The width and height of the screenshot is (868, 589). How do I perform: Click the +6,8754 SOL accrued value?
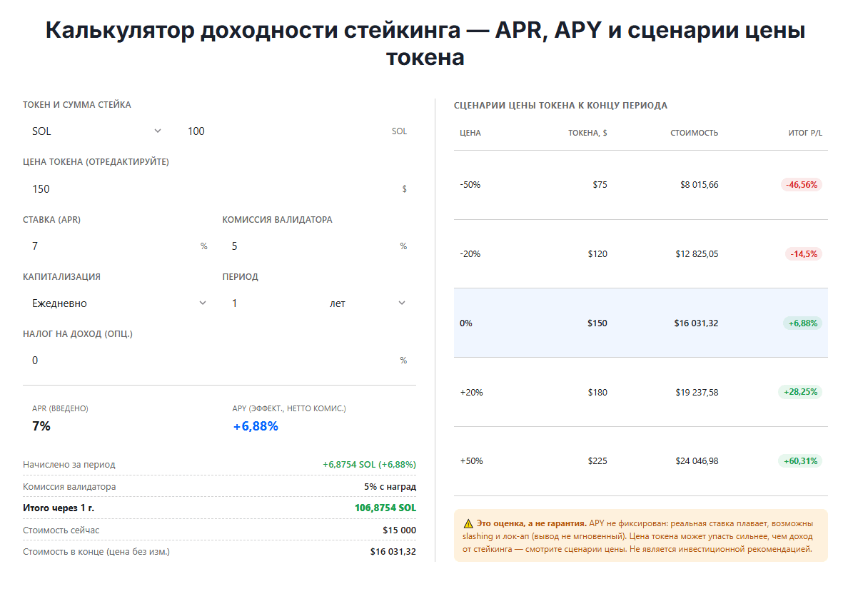pyautogui.click(x=369, y=465)
